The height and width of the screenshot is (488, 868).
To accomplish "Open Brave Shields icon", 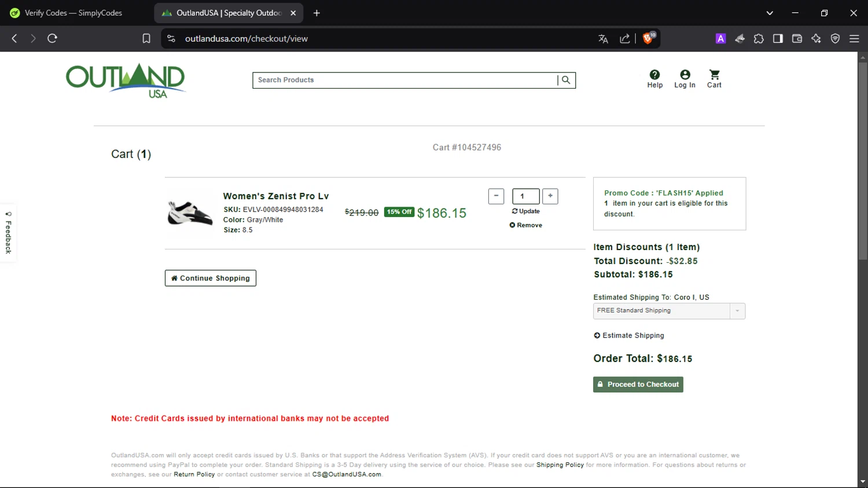I will click(x=649, y=38).
